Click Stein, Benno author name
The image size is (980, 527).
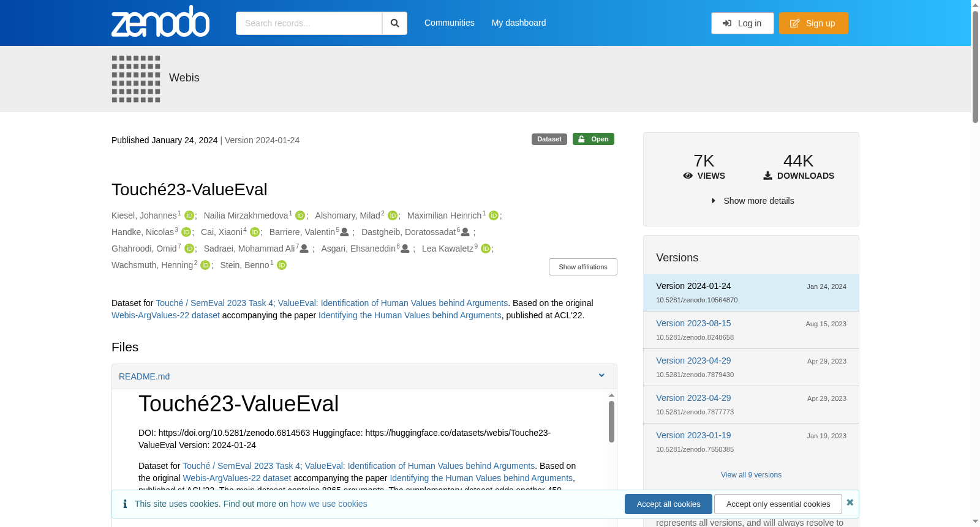[244, 265]
